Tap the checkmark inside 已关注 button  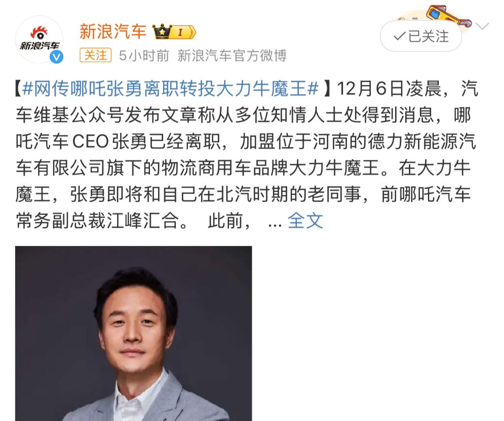(400, 36)
